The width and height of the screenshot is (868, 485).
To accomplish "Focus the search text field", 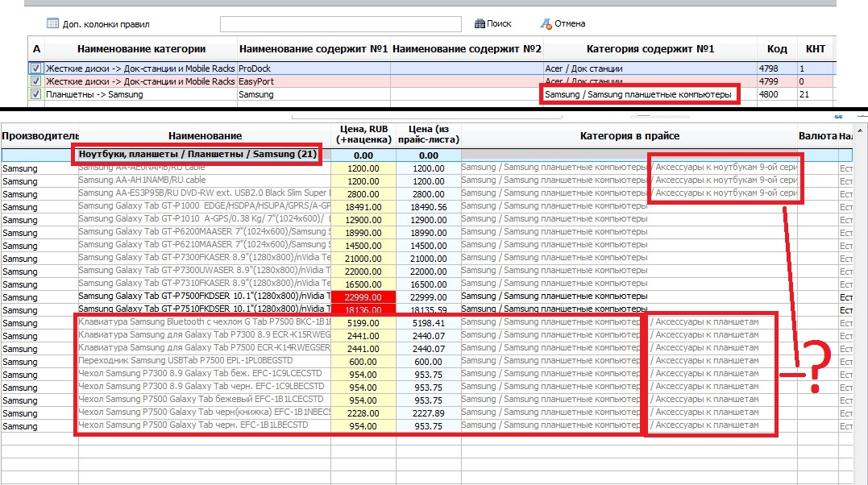I will coord(340,24).
